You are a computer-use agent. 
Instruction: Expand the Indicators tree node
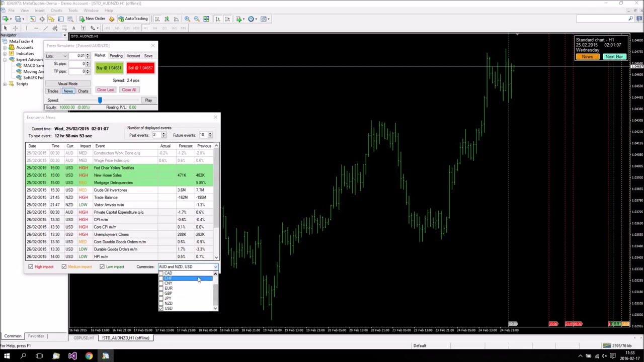[5, 53]
